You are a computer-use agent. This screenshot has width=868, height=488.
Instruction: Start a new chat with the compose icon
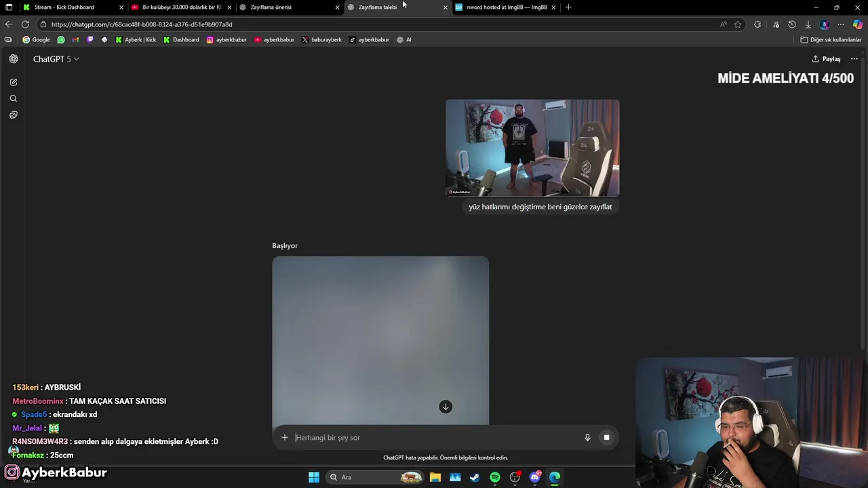click(x=14, y=82)
